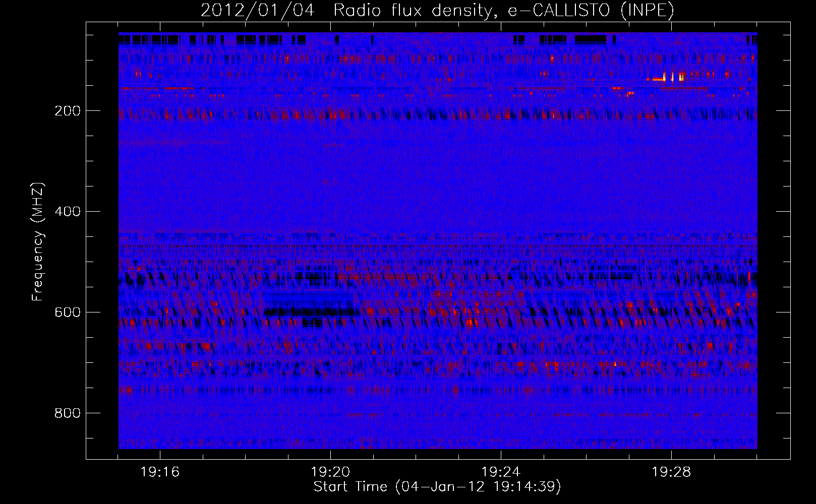Click the 19:16 time tick label
Viewport: 816px width, 504px height.
coord(160,472)
